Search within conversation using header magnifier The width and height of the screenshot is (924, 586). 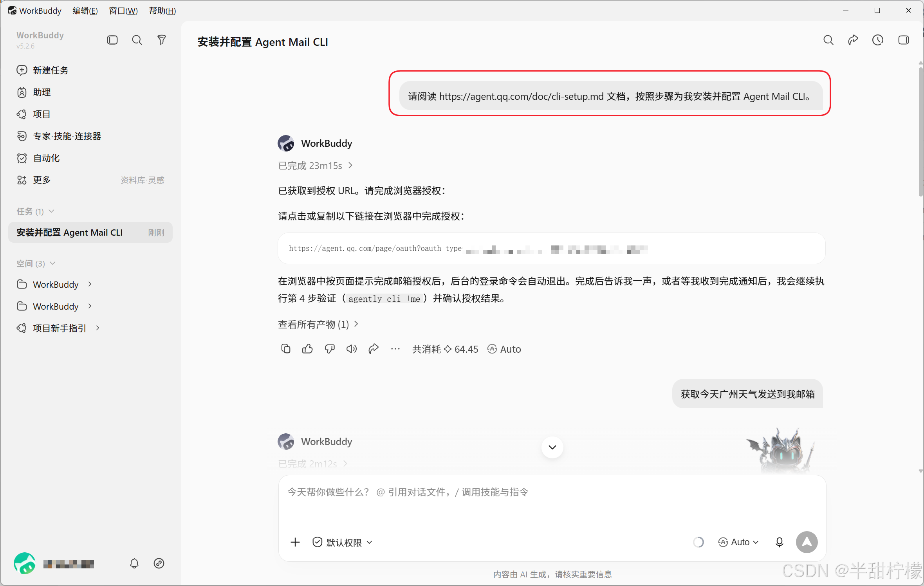828,40
